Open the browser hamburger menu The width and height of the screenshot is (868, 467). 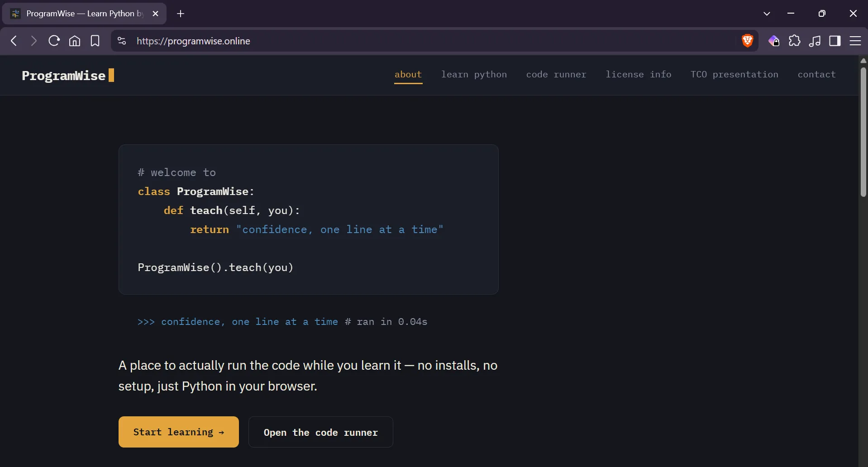click(855, 41)
